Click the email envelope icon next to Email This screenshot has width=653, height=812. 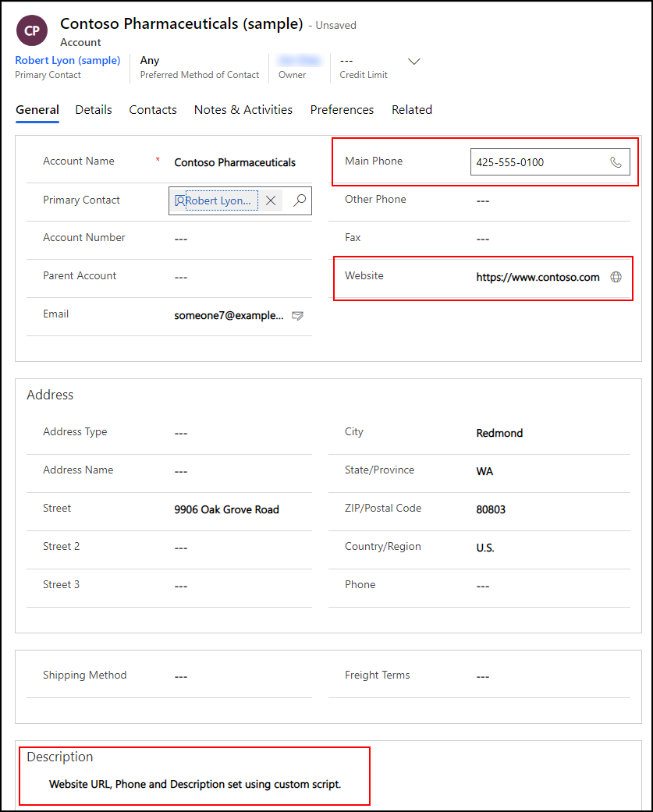pos(297,316)
